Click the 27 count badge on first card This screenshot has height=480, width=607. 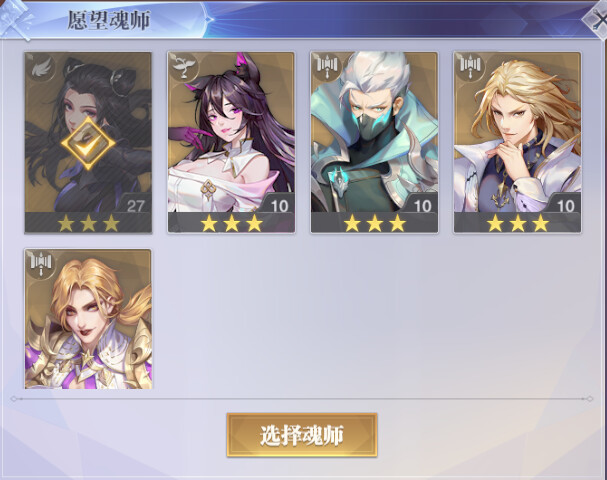[134, 204]
